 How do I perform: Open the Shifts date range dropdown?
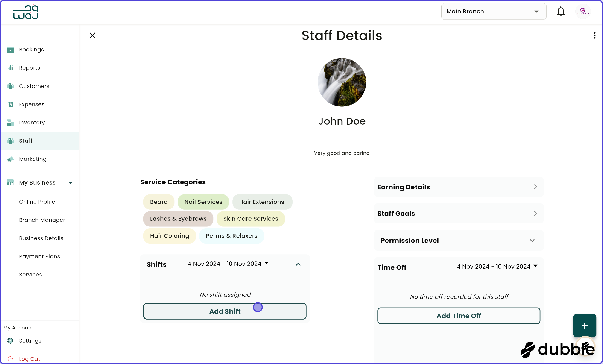227,264
